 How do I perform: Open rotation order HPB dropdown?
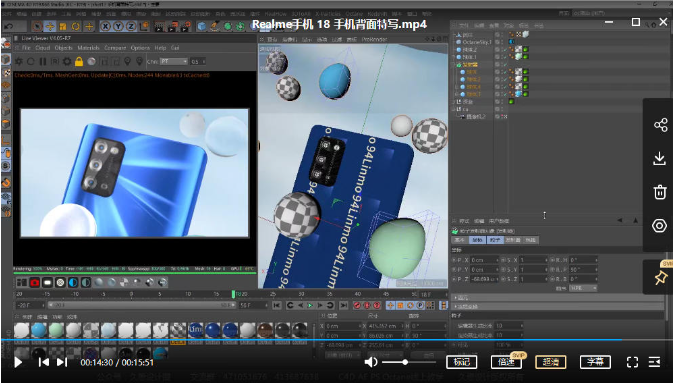click(583, 288)
